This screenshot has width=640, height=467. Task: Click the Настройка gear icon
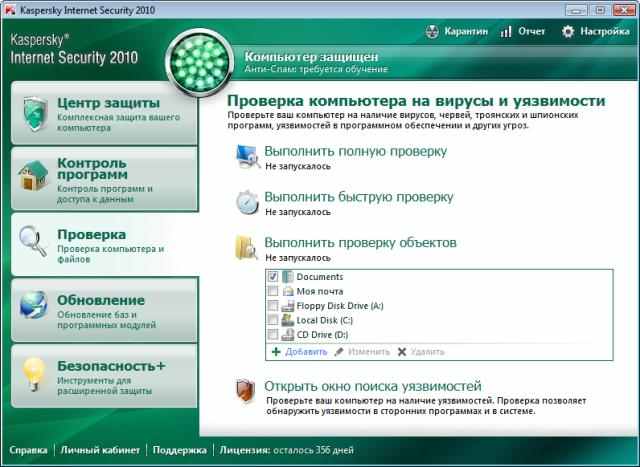pyautogui.click(x=568, y=31)
